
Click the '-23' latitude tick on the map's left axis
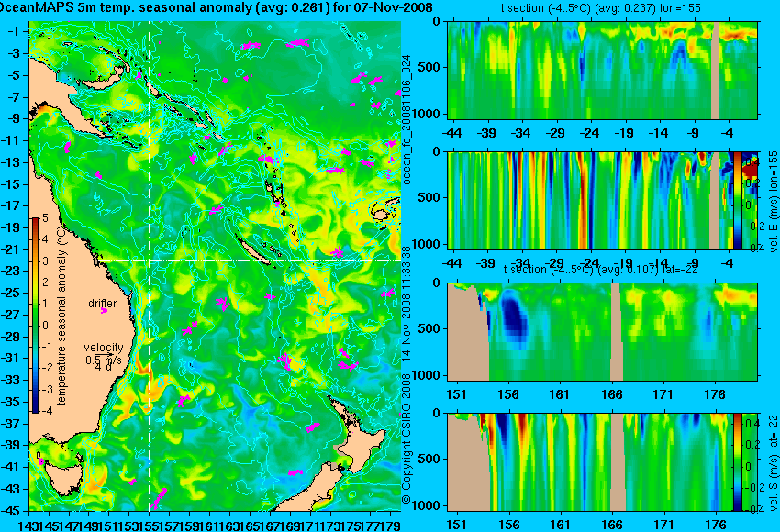[12, 271]
